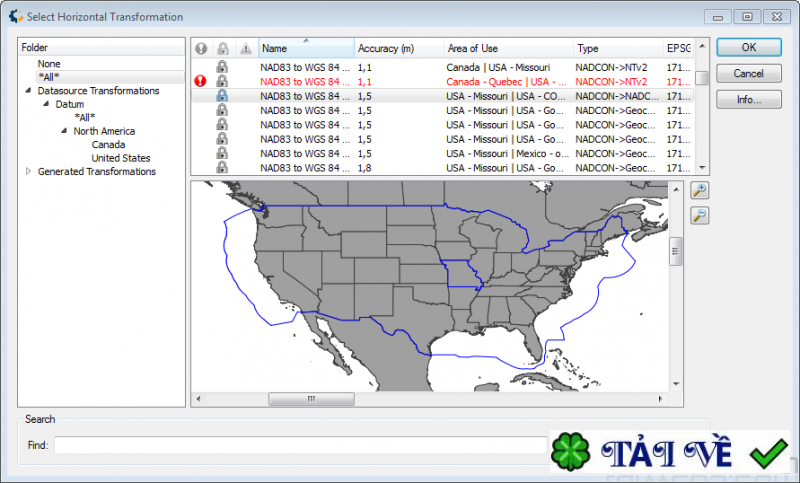Select the USA - Missouri | Mexico area cell

tap(507, 154)
